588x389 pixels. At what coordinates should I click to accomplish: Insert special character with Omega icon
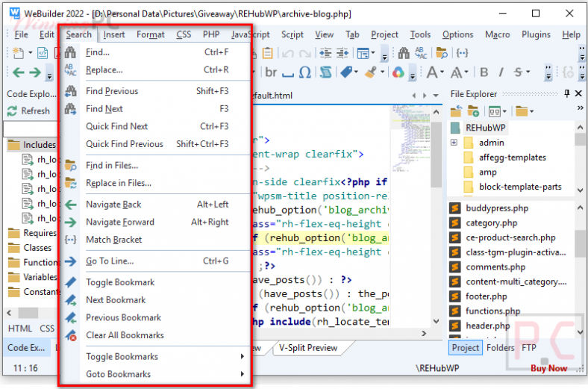tap(305, 72)
